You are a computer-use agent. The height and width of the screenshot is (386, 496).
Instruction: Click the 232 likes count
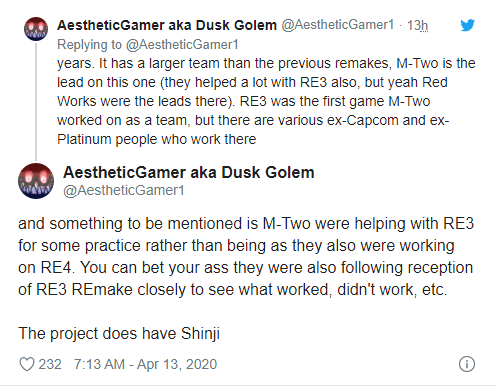click(x=50, y=364)
